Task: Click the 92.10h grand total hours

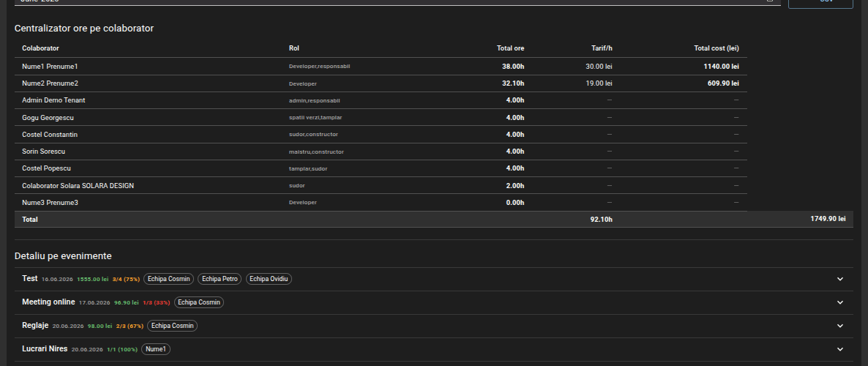Action: pyautogui.click(x=601, y=220)
